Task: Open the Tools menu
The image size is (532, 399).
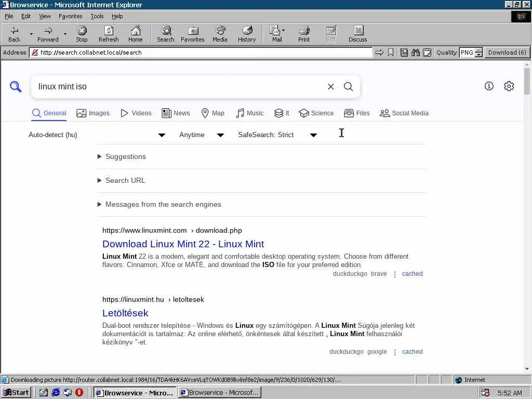Action: (x=97, y=16)
